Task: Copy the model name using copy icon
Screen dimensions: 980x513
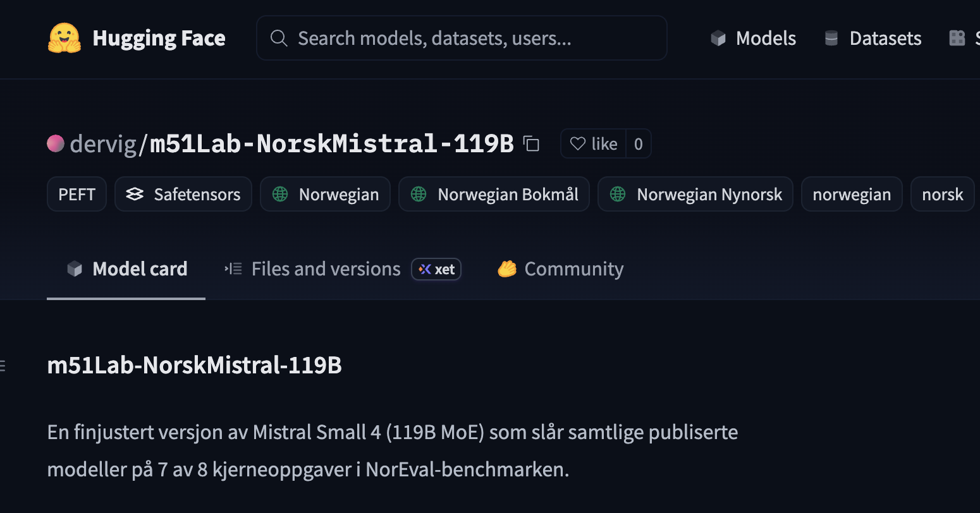Action: [531, 143]
